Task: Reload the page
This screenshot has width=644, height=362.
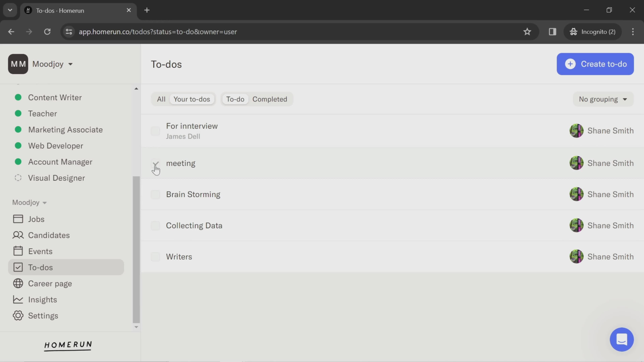Action: (x=47, y=32)
